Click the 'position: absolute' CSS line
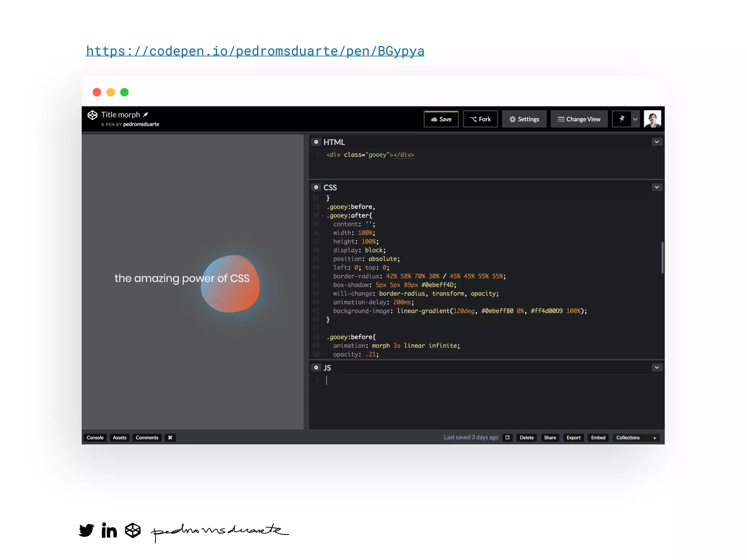 click(366, 259)
